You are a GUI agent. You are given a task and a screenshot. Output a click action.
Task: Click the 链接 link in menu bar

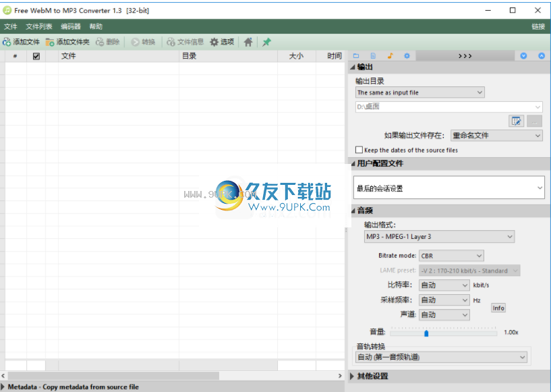coord(538,26)
